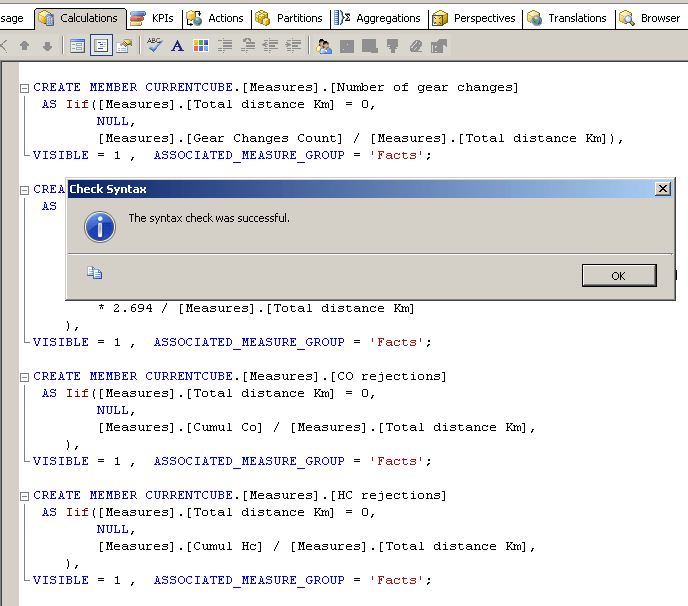Image resolution: width=688 pixels, height=606 pixels.
Task: Collapse the Number of gear changes block
Action: (25, 88)
